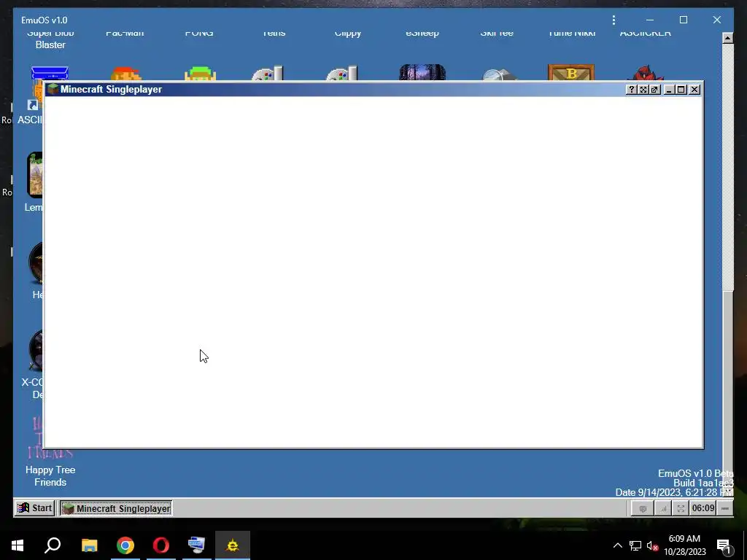The image size is (747, 560).
Task: Open the EmuOS Start menu
Action: (x=35, y=508)
